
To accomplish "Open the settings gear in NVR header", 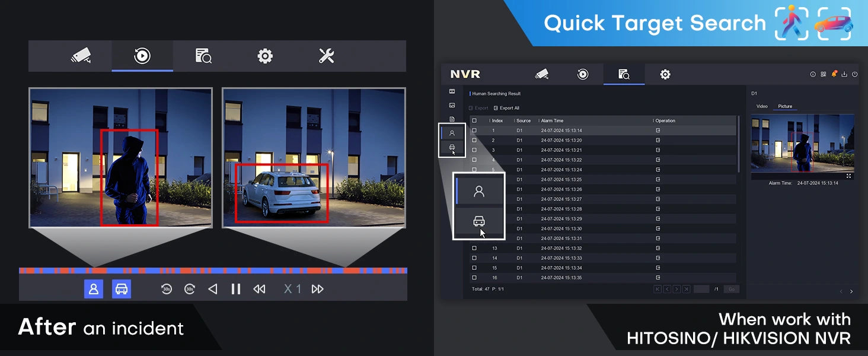I will pos(665,74).
